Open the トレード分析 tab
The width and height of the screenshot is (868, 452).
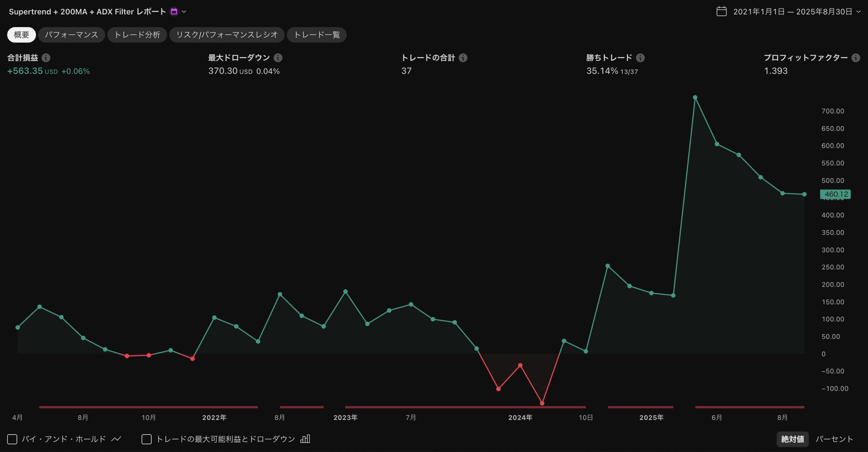click(x=137, y=35)
